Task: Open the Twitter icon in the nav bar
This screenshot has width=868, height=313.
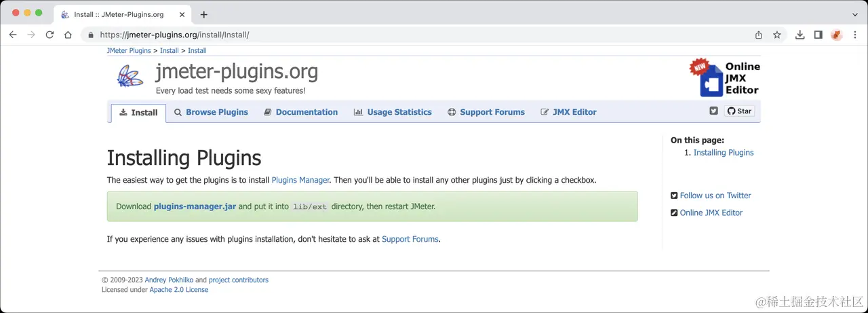Action: coord(713,111)
